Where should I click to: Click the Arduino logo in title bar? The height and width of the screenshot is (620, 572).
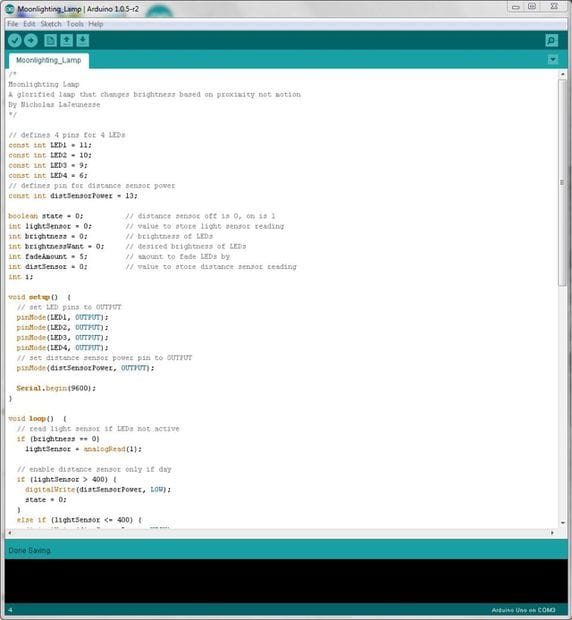9,9
